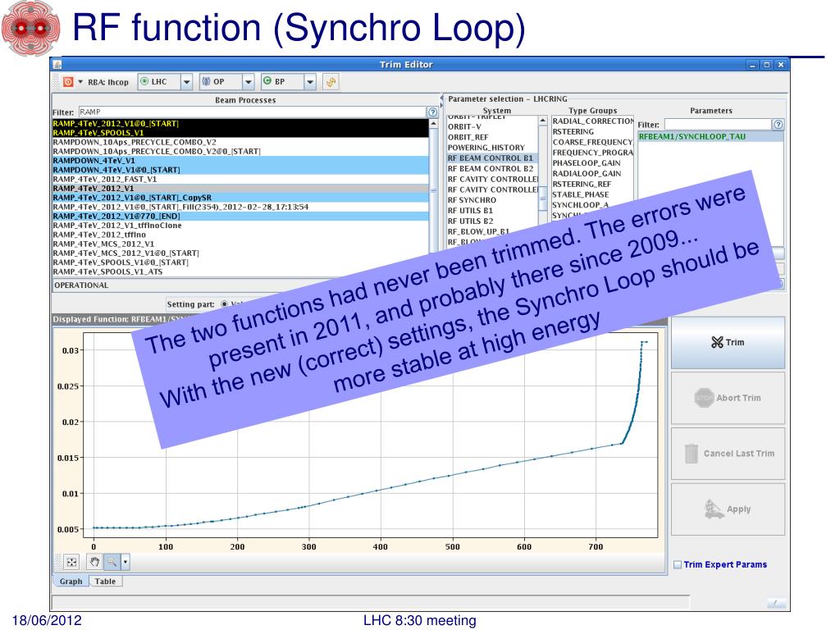Select RF UTILS B1 system

point(492,211)
